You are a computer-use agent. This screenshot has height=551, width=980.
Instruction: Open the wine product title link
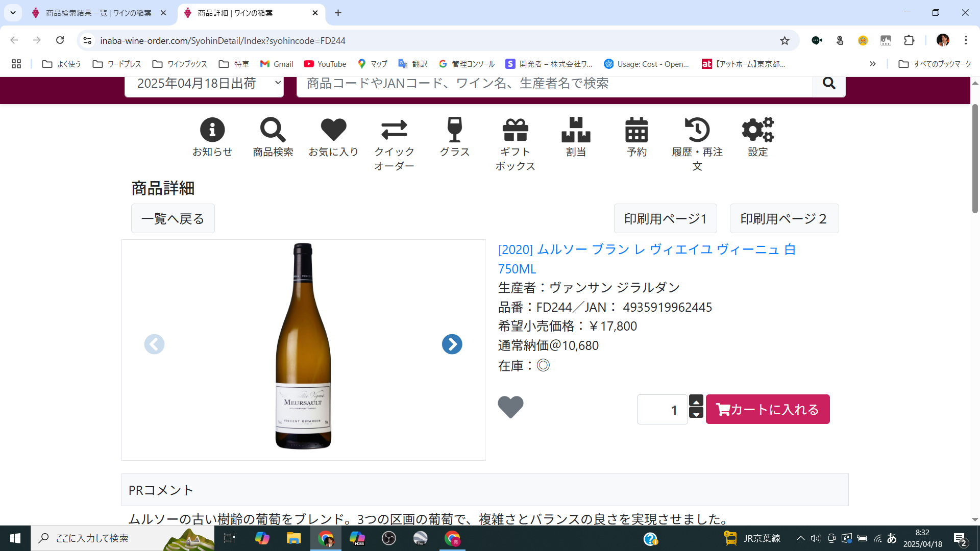[x=647, y=259]
